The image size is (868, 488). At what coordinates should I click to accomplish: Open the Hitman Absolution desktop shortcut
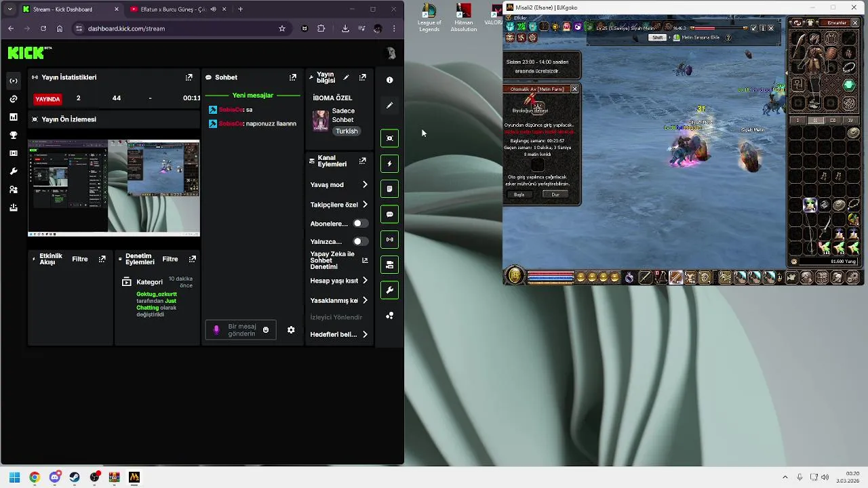(x=464, y=17)
